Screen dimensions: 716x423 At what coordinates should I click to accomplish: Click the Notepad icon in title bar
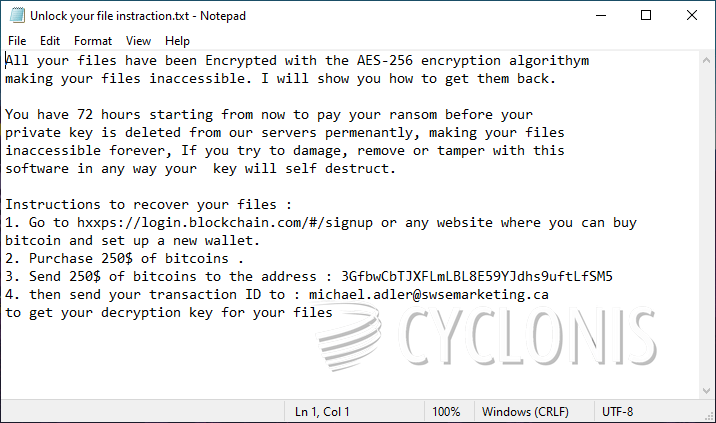coord(15,15)
